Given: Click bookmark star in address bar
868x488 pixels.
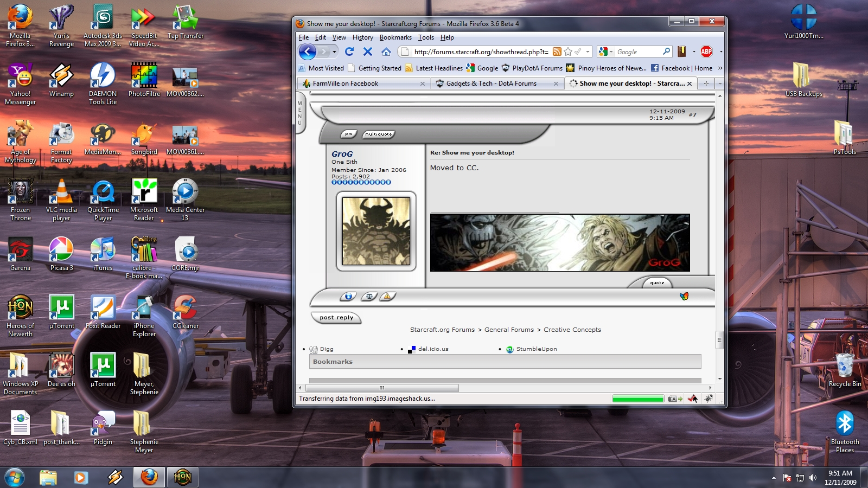Looking at the screenshot, I should (x=568, y=52).
